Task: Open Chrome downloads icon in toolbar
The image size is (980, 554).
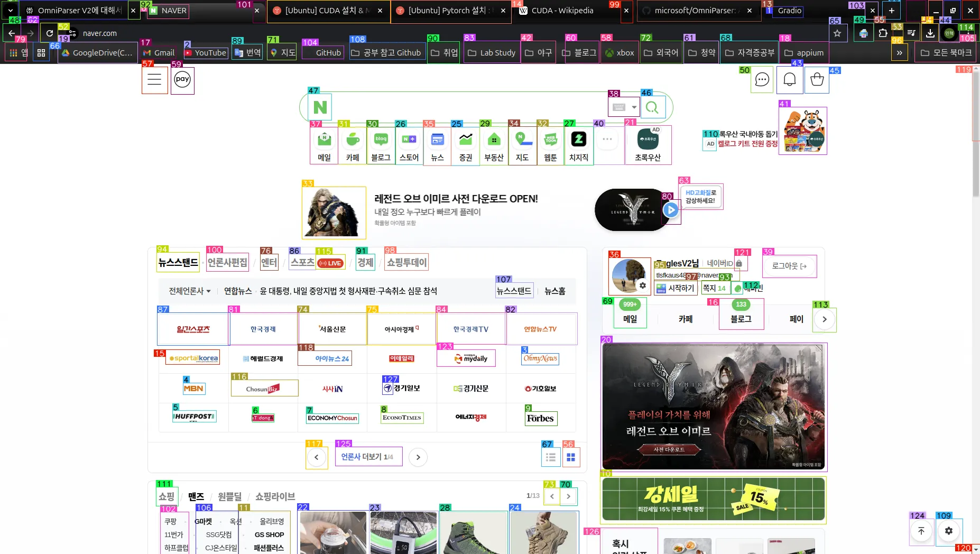Action: [930, 33]
